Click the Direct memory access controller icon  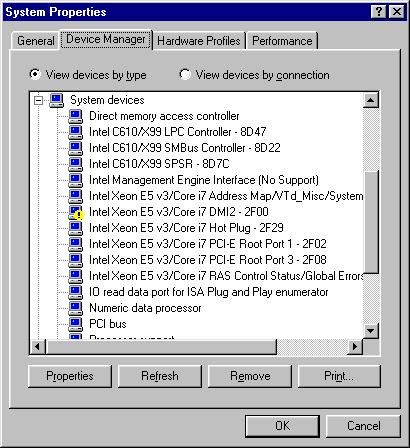click(75, 116)
